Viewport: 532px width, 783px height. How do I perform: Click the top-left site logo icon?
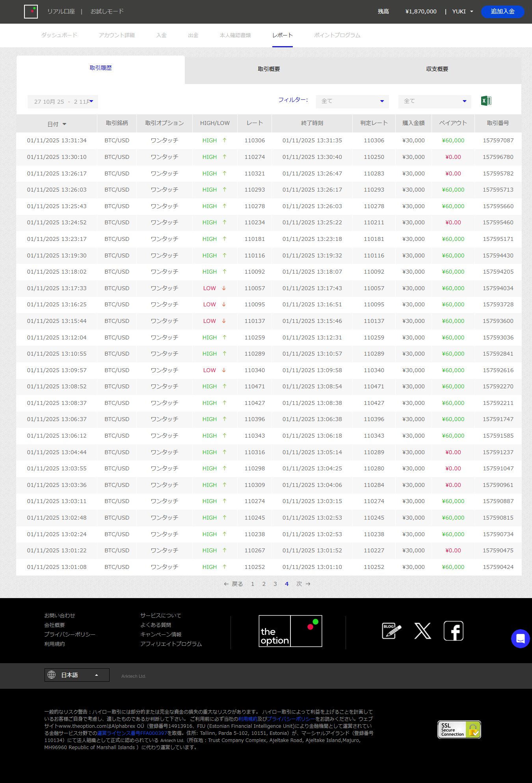click(31, 11)
